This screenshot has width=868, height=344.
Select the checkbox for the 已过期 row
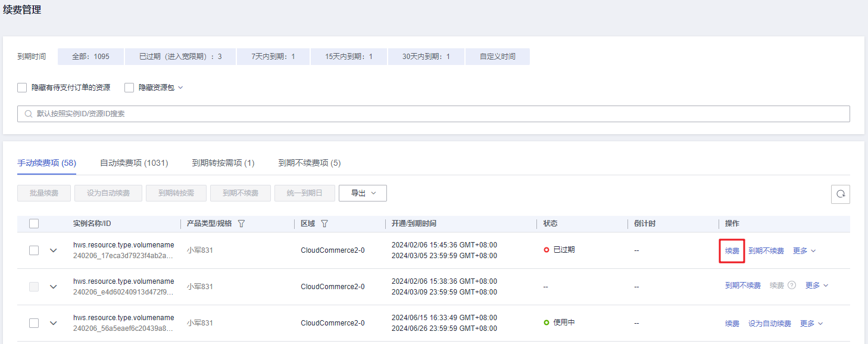(34, 250)
